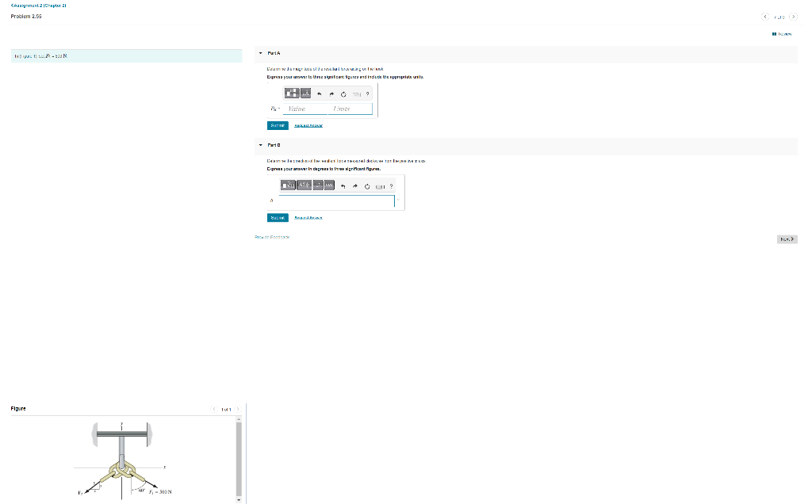This screenshot has height=504, width=812.
Task: Return to Assignment 2 (Chapter 2) link
Action: coord(38,6)
